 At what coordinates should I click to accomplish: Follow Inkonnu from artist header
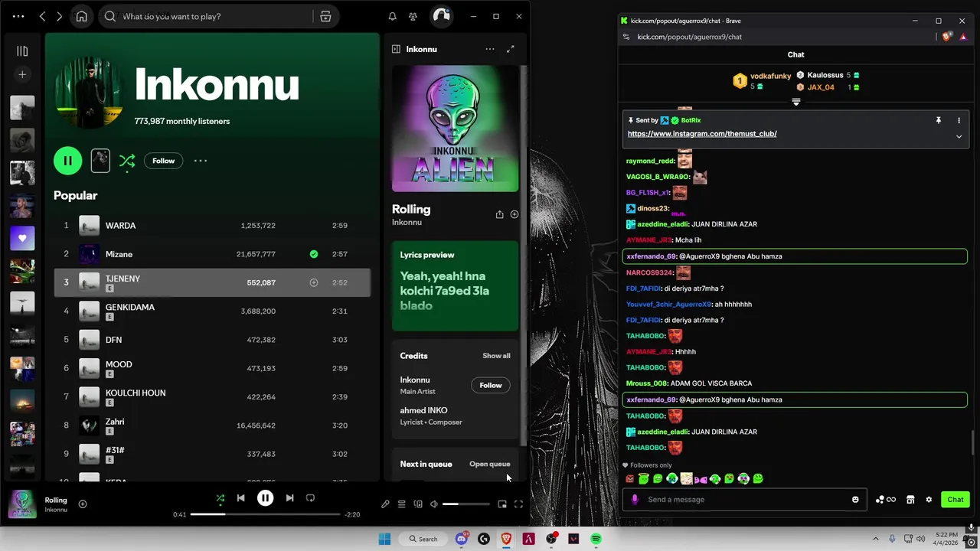[163, 161]
